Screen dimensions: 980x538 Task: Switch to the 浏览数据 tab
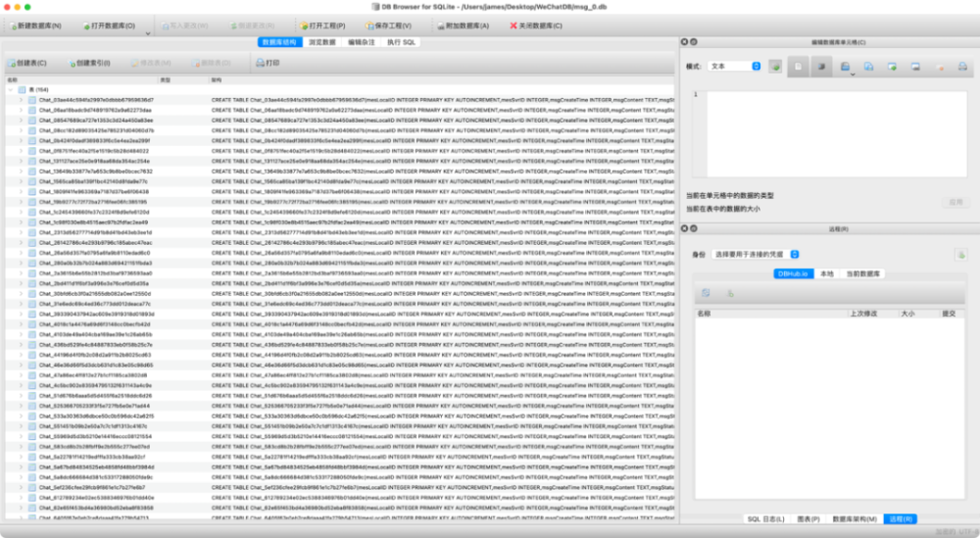click(322, 42)
